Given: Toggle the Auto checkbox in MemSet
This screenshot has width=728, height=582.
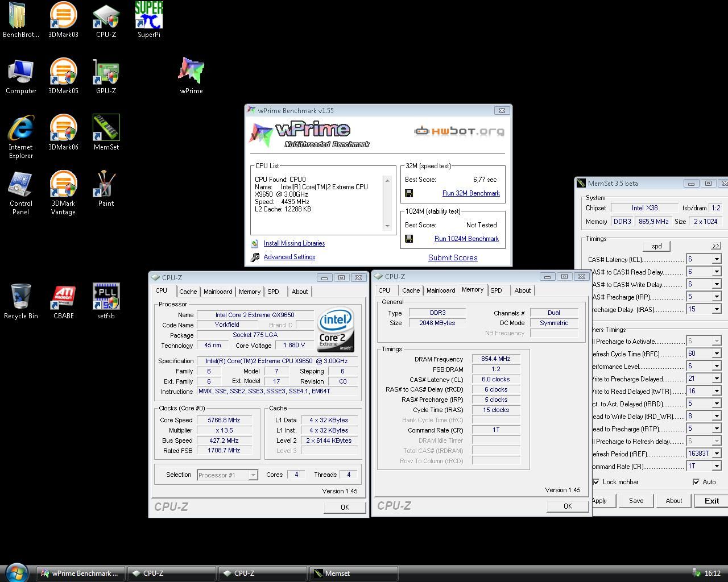Looking at the screenshot, I should (696, 482).
